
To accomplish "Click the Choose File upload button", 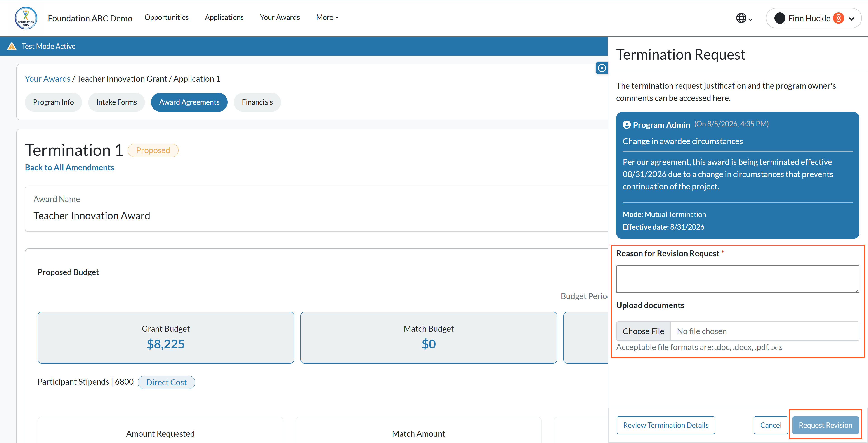I will click(x=643, y=331).
